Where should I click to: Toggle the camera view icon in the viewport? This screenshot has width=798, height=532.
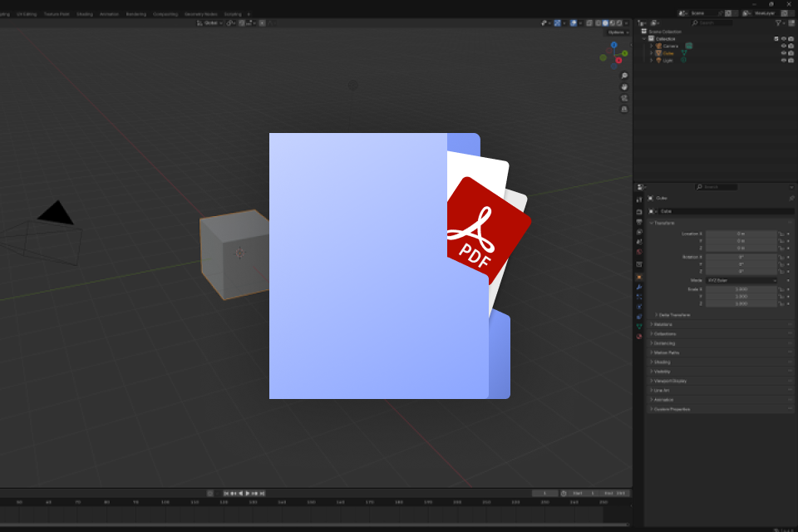(x=624, y=98)
